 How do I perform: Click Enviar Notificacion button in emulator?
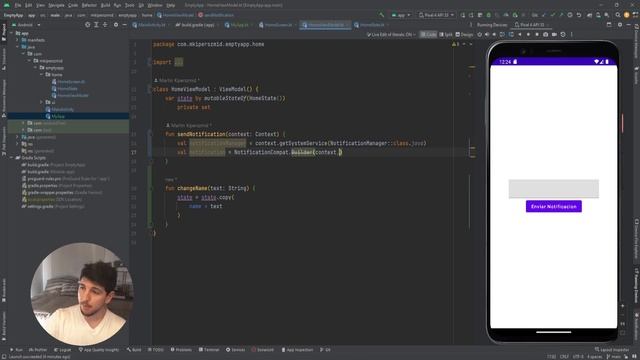[x=553, y=207]
